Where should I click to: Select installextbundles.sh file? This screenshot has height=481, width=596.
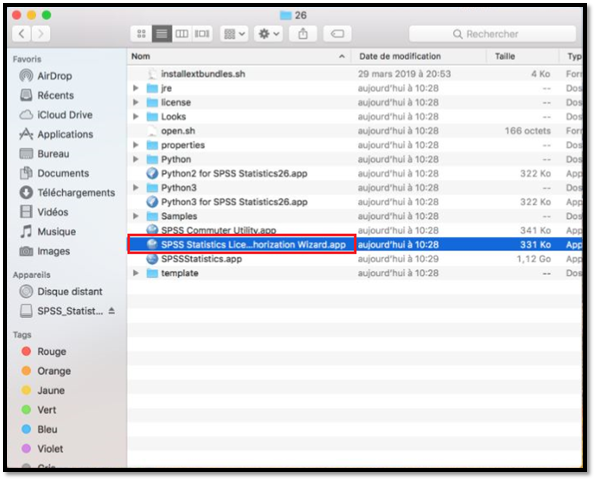(x=355, y=74)
